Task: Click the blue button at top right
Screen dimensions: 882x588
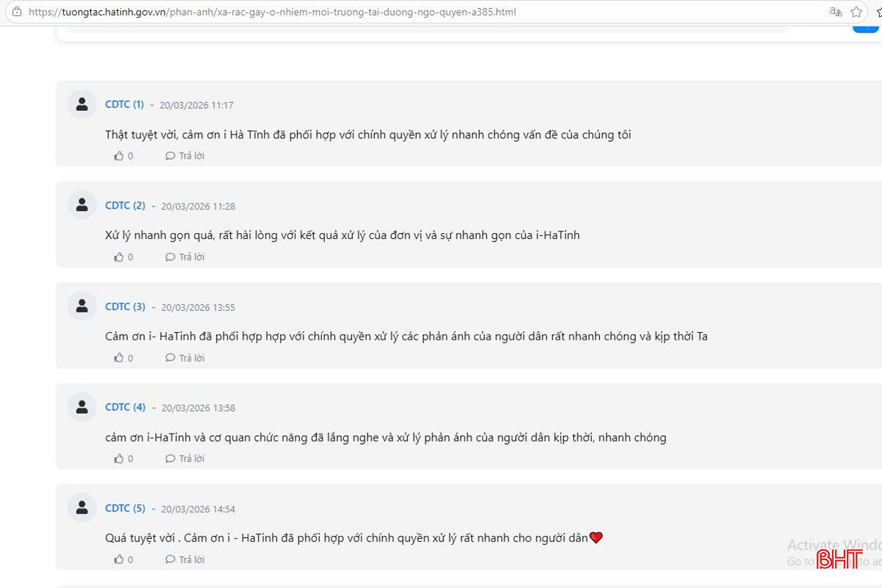Action: [866, 28]
